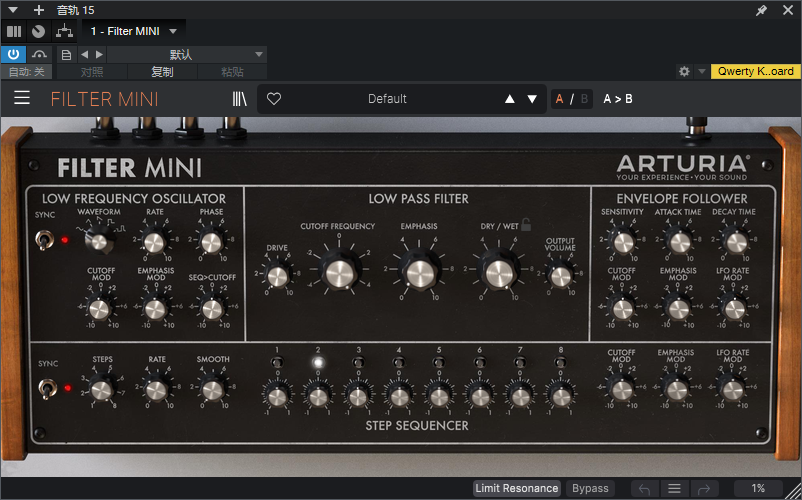Open the preset library browser icon
The width and height of the screenshot is (802, 500).
(239, 99)
